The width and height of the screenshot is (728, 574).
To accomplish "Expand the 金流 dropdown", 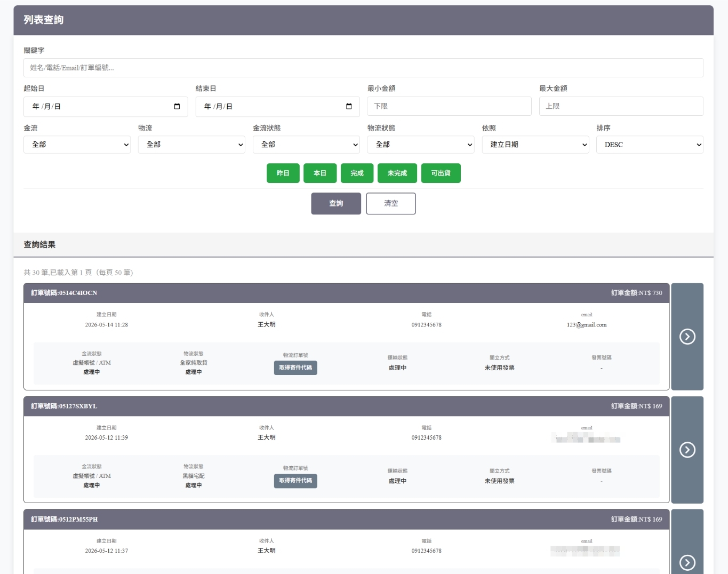I will [x=77, y=145].
